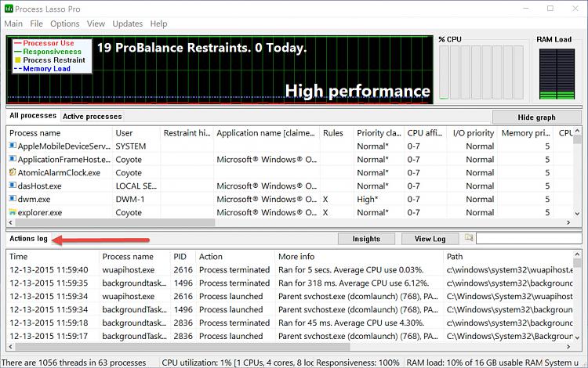Screen dimensions: 588x368
Task: Click the dwm.exe process icon
Action: tap(13, 199)
